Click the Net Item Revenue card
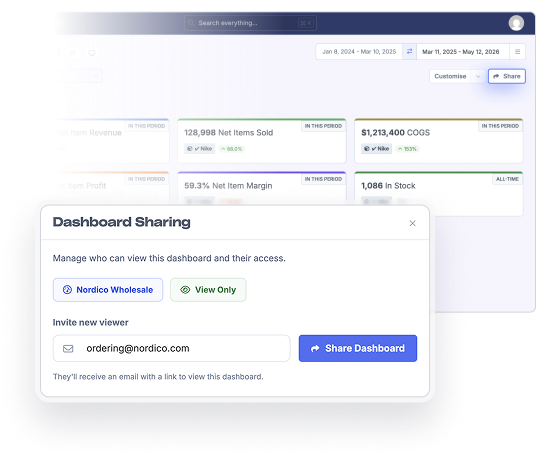 111,141
